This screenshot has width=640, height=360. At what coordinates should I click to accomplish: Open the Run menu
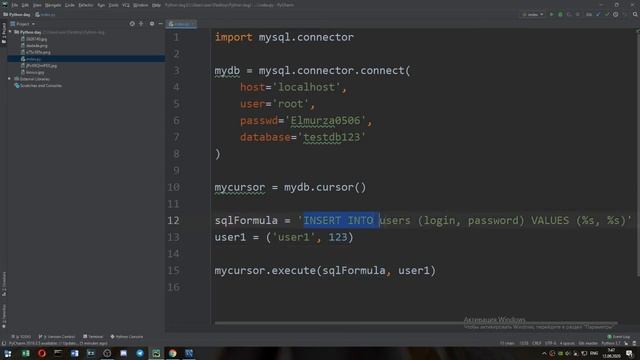point(101,5)
